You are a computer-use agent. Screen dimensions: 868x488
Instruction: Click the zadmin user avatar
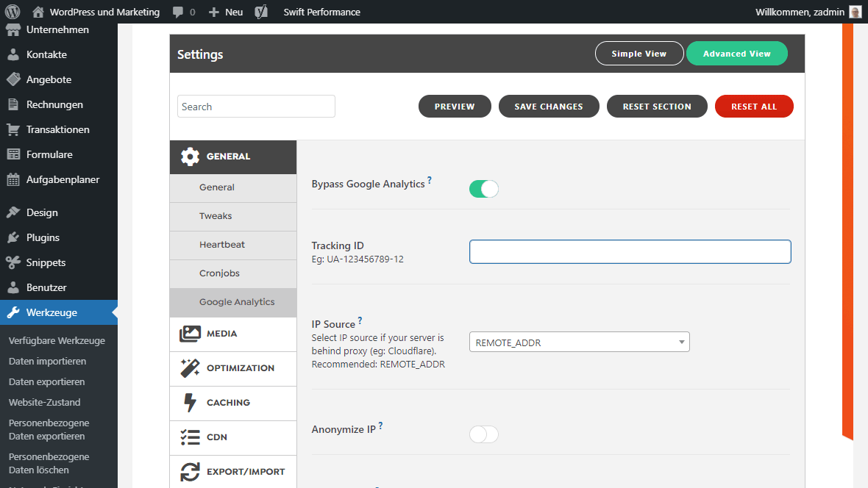[x=855, y=12]
